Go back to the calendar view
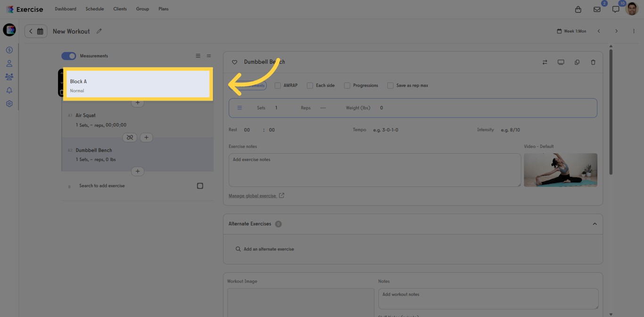 (36, 31)
